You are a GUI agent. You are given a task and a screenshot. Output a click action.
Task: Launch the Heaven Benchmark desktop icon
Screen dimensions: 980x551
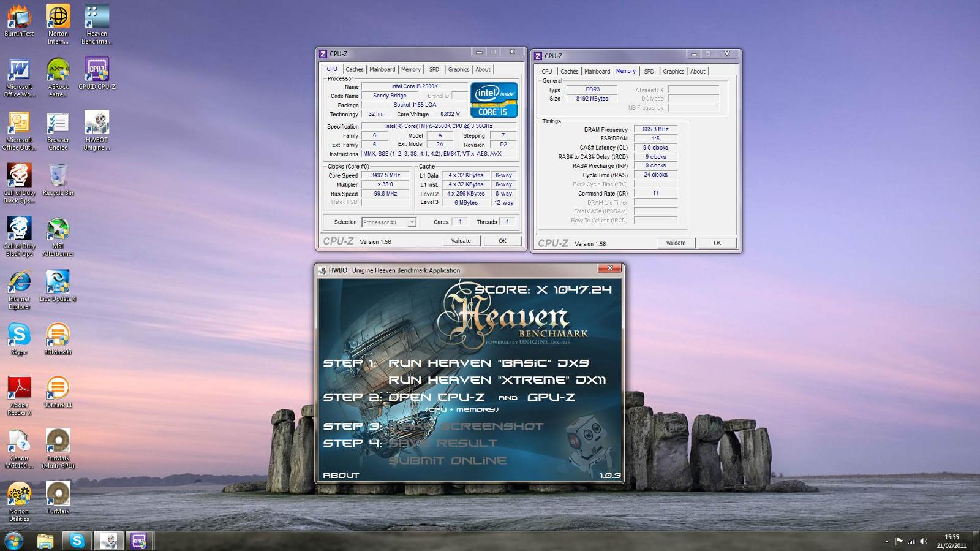click(x=97, y=25)
